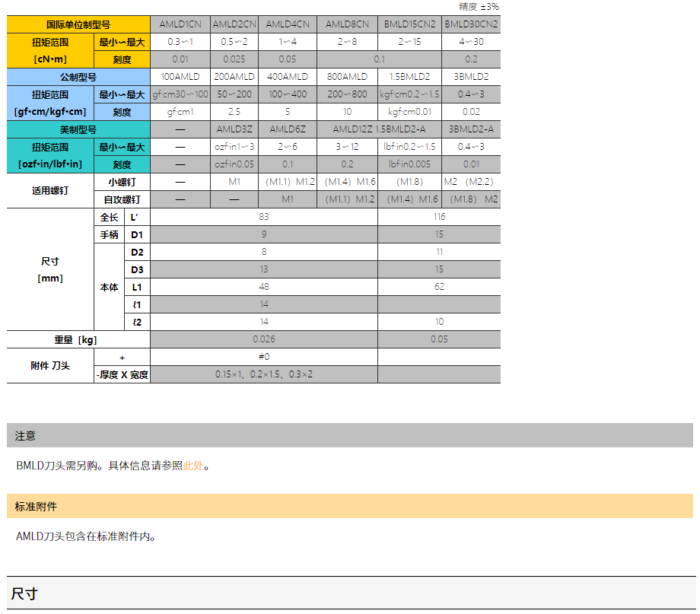The width and height of the screenshot is (700, 614).
Task: Click the 0.026 weight value cell
Action: point(264,339)
